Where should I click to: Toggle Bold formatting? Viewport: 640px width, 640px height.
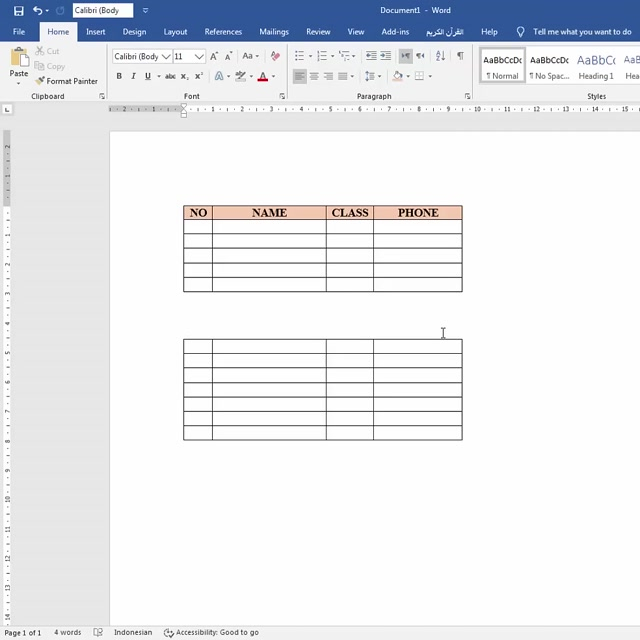coord(118,76)
